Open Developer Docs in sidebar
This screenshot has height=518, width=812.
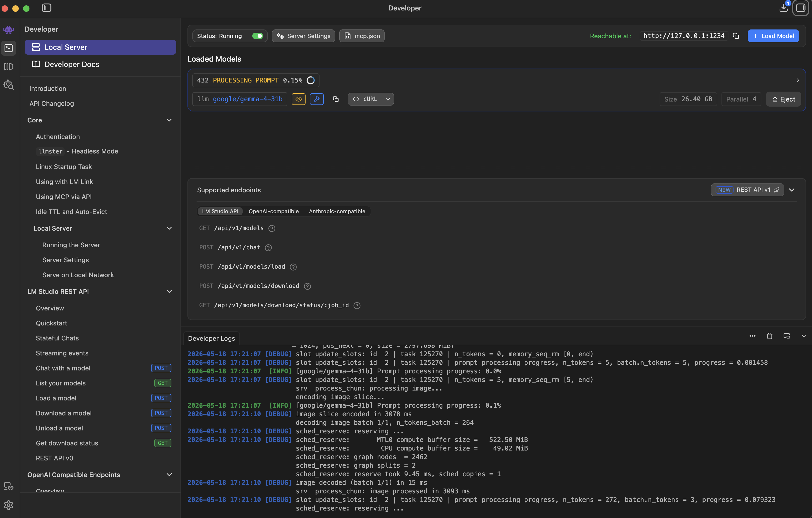[x=100, y=64]
